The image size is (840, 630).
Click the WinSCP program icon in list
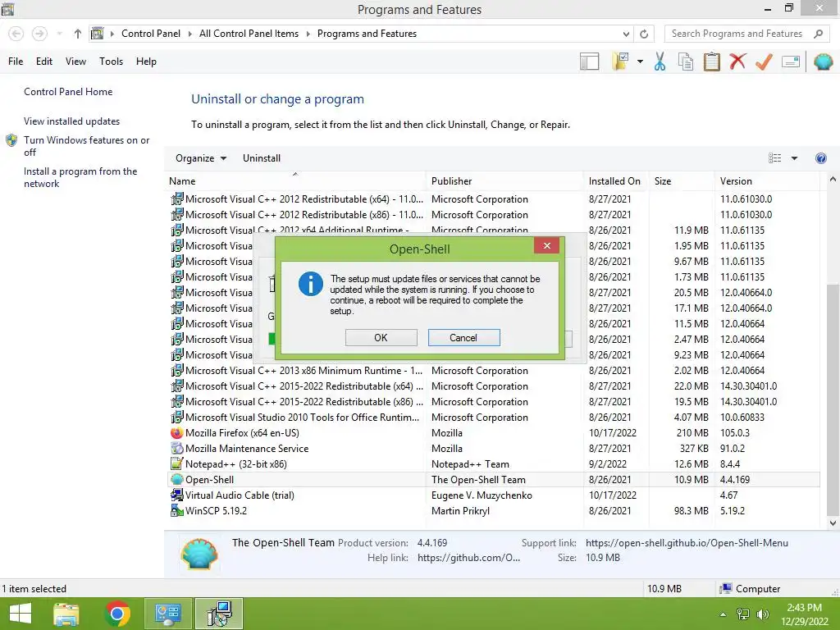[177, 510]
